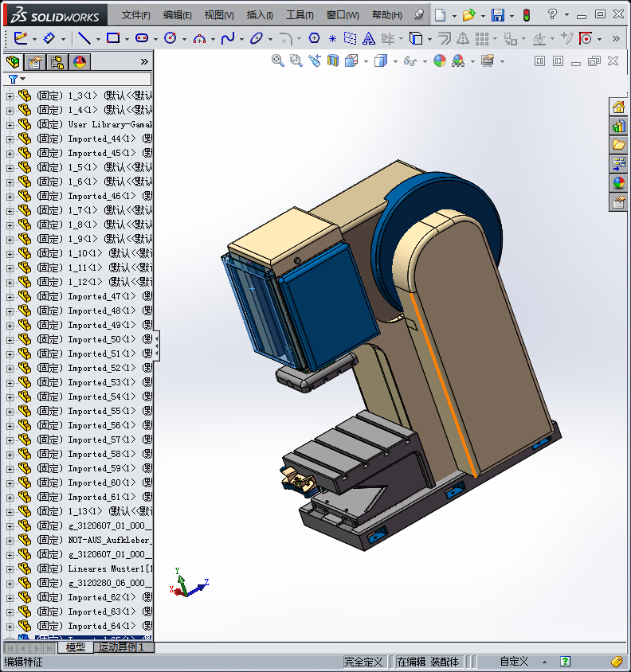Open the Edit Appearance color sphere
Screen dimensions: 631x672
point(439,61)
